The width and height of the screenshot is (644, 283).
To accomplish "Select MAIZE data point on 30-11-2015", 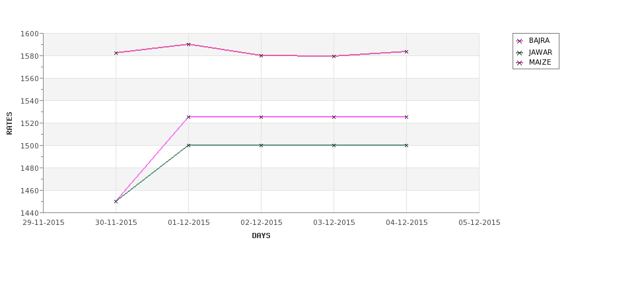I will (116, 53).
